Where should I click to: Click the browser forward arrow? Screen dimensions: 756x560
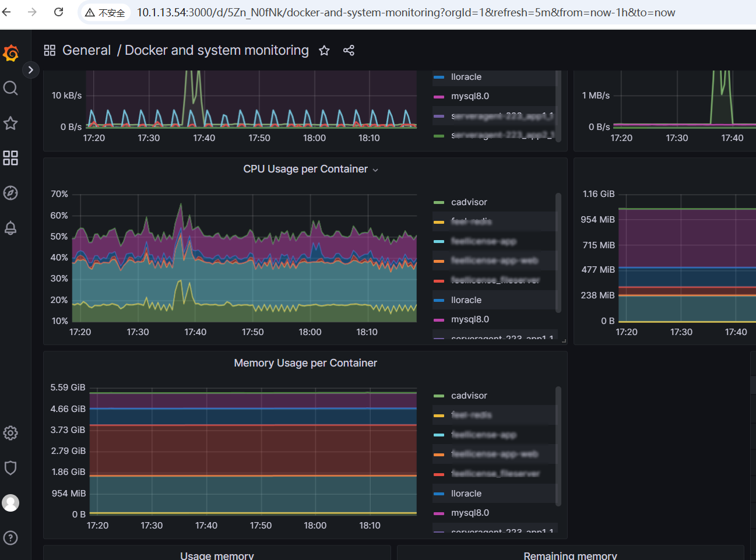pos(32,12)
